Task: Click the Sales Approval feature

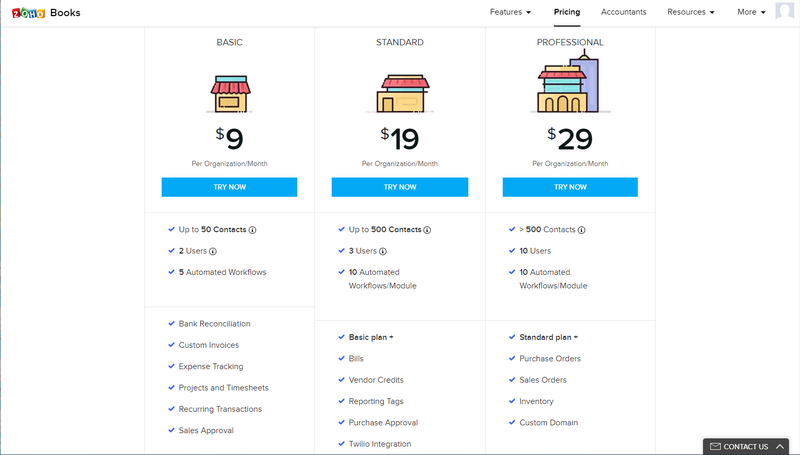Action: pos(206,431)
